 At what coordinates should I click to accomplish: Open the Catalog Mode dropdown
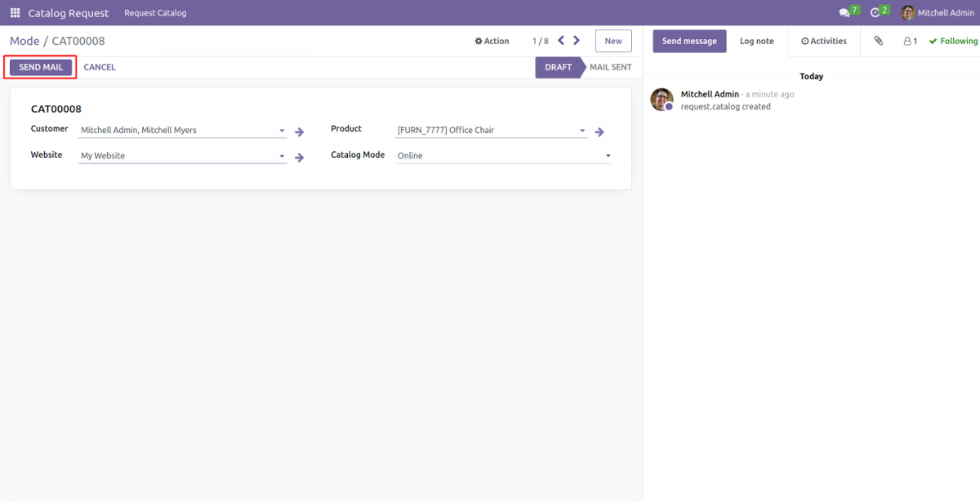point(608,155)
